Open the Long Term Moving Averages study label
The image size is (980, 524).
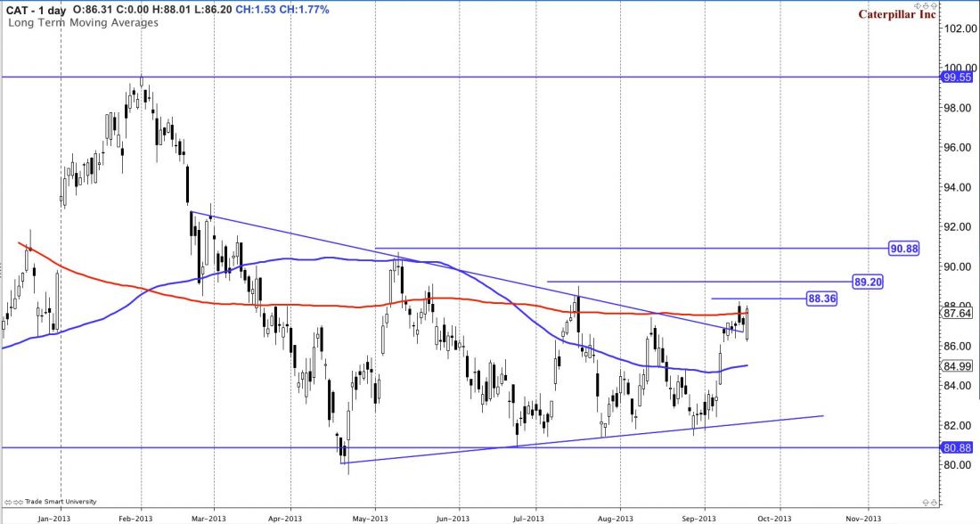[84, 22]
